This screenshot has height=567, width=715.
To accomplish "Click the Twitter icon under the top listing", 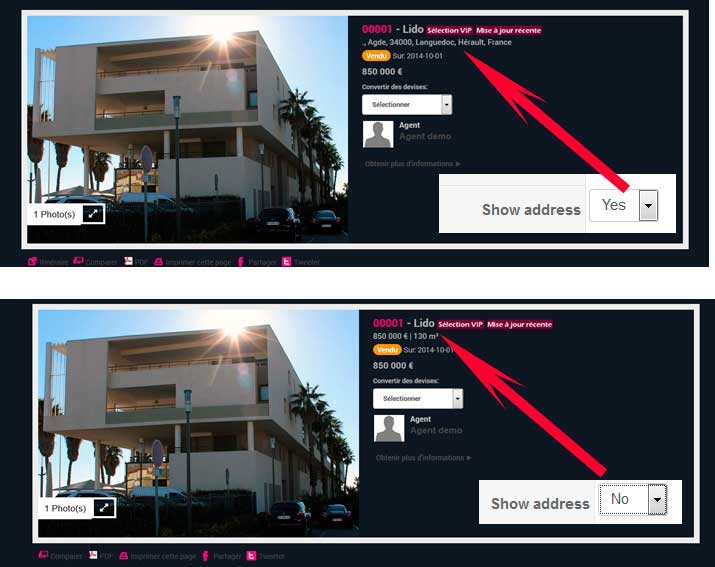I will pos(286,261).
